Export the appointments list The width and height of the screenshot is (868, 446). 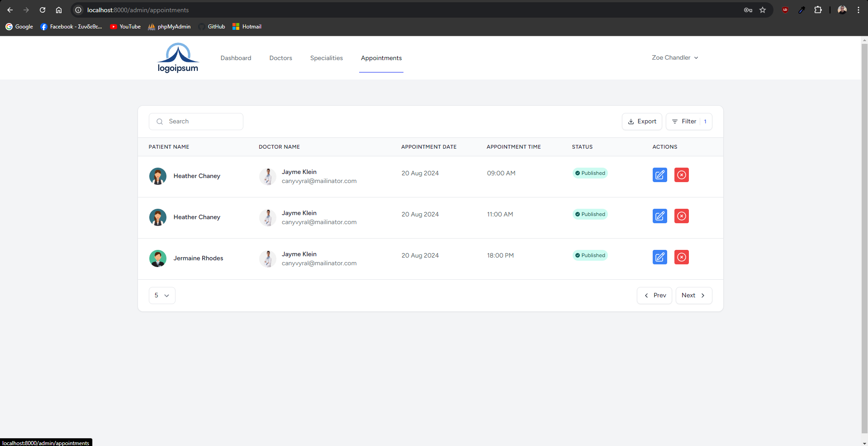pos(642,122)
